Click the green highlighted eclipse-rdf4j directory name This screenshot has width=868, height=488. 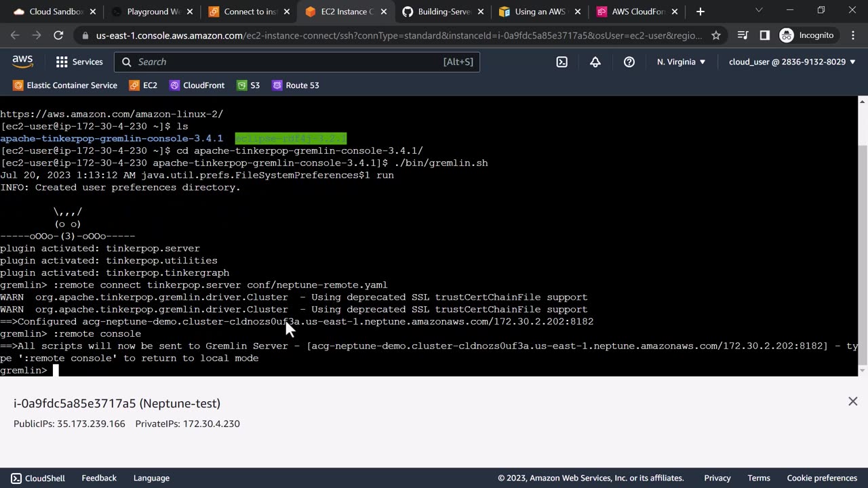[x=291, y=138]
